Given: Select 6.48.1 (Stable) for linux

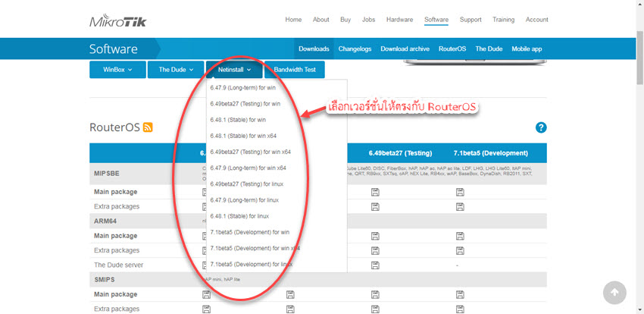Looking at the screenshot, I should [x=239, y=216].
